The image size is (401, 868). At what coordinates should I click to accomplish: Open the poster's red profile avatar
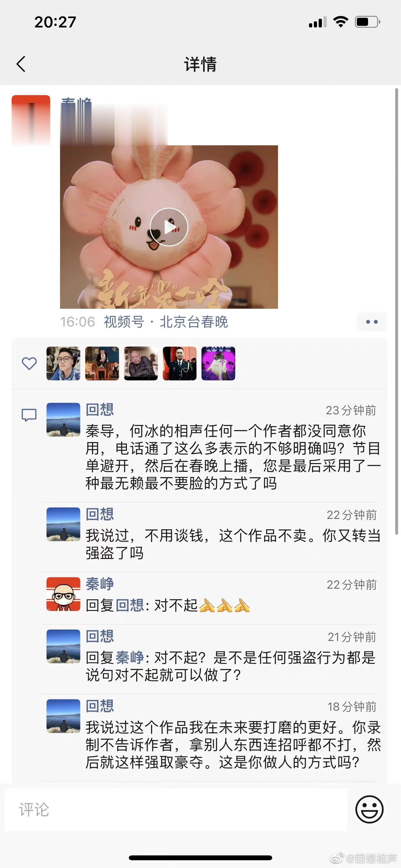tap(31, 120)
